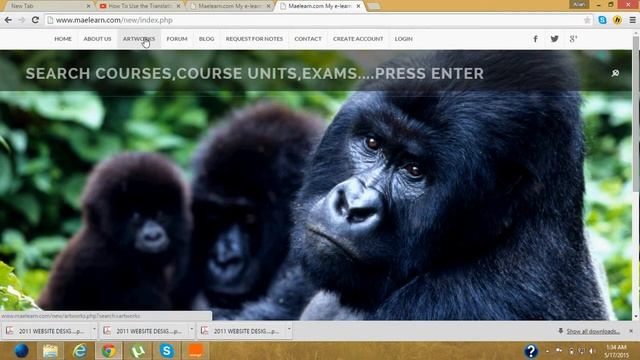The width and height of the screenshot is (640, 360).
Task: Click CREATE ACCOUNT link
Action: (x=358, y=39)
